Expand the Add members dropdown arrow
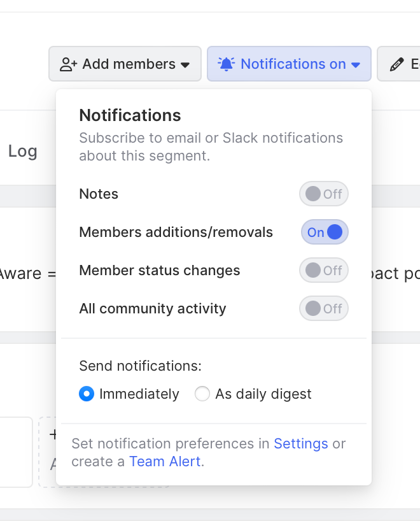 pos(185,65)
